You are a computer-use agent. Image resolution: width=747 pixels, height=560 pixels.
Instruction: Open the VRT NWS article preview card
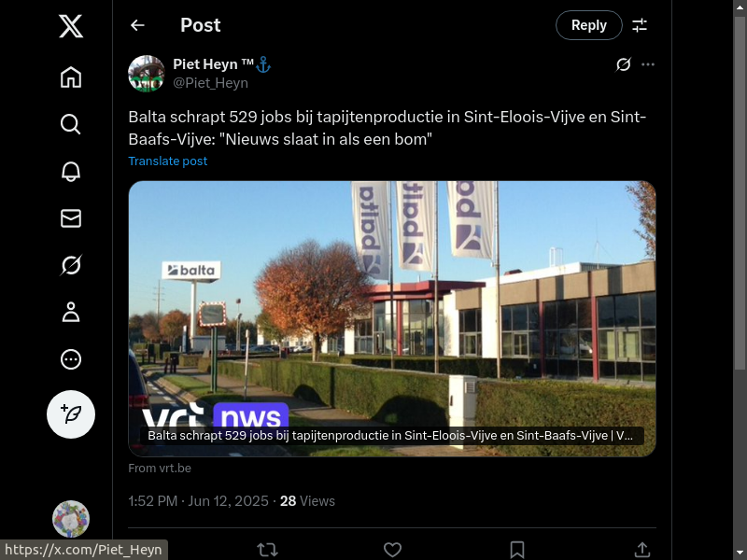click(392, 318)
